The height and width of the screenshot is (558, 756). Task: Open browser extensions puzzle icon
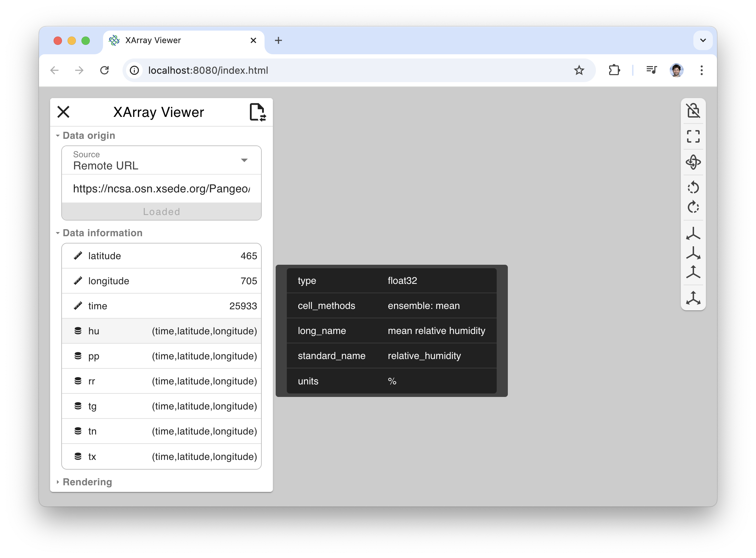tap(614, 70)
